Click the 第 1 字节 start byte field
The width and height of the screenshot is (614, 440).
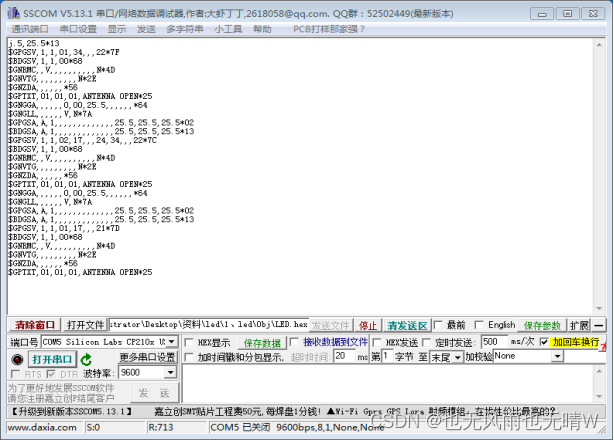(387, 356)
